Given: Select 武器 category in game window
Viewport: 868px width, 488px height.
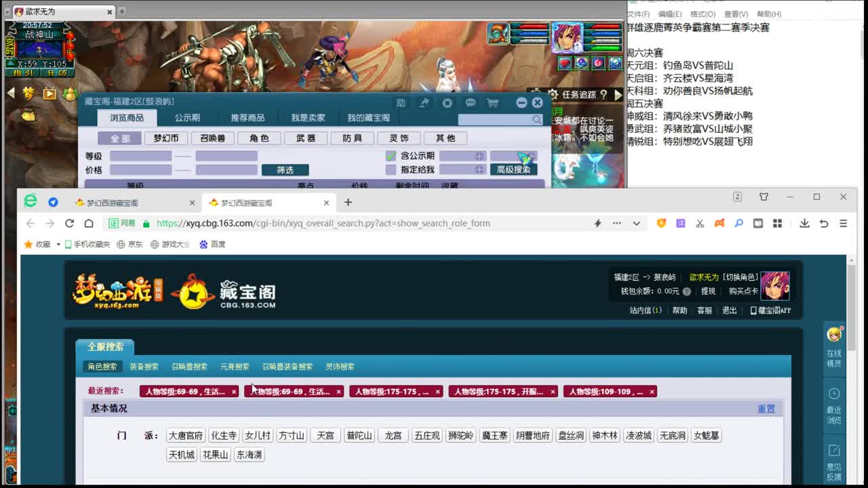Looking at the screenshot, I should 306,138.
